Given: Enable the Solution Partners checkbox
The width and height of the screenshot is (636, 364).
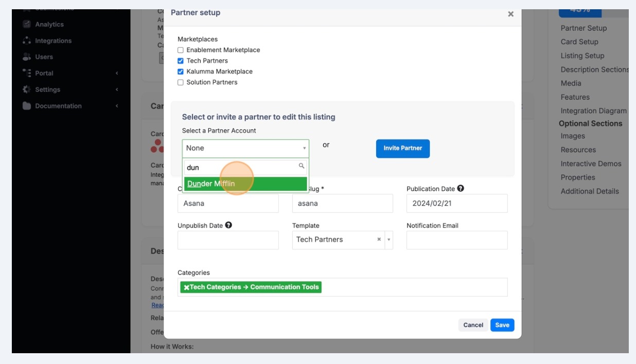Looking at the screenshot, I should [x=181, y=82].
